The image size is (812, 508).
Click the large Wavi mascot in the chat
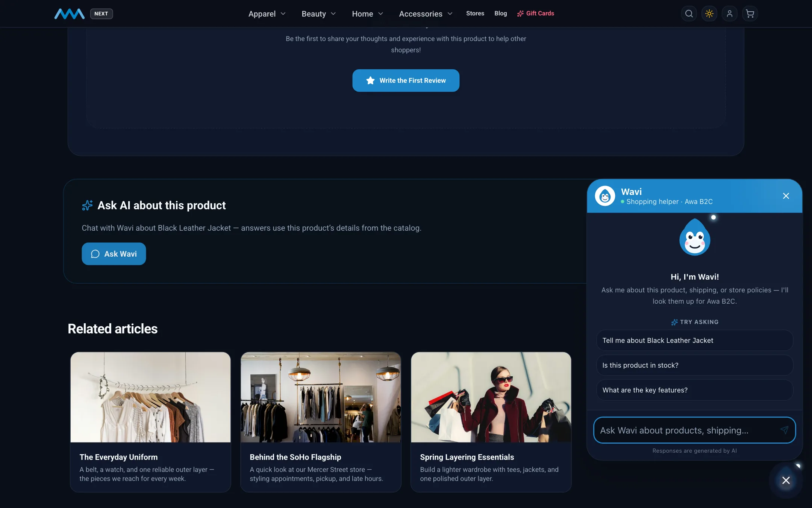(695, 237)
